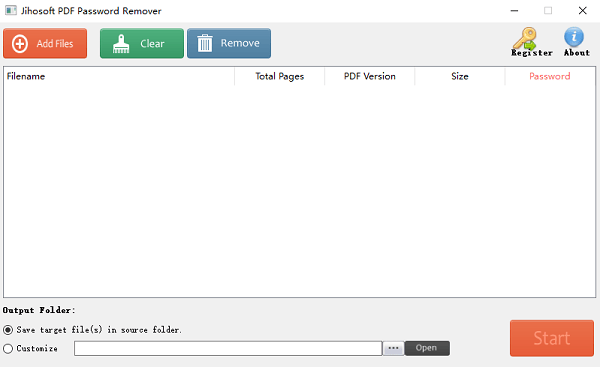Open the About info icon

pyautogui.click(x=576, y=42)
